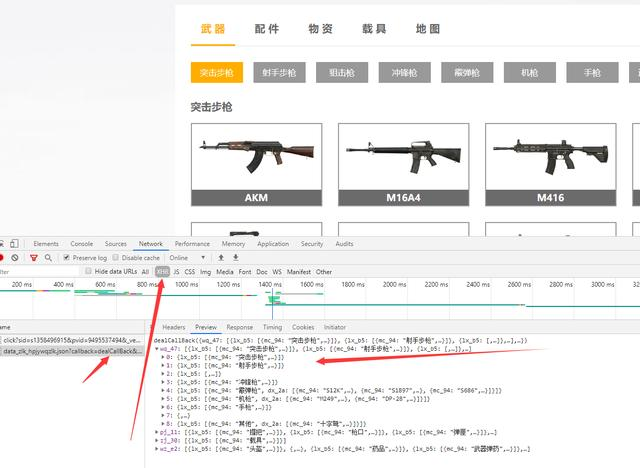The height and width of the screenshot is (468, 640).
Task: Open the Console panel tab
Action: click(82, 244)
